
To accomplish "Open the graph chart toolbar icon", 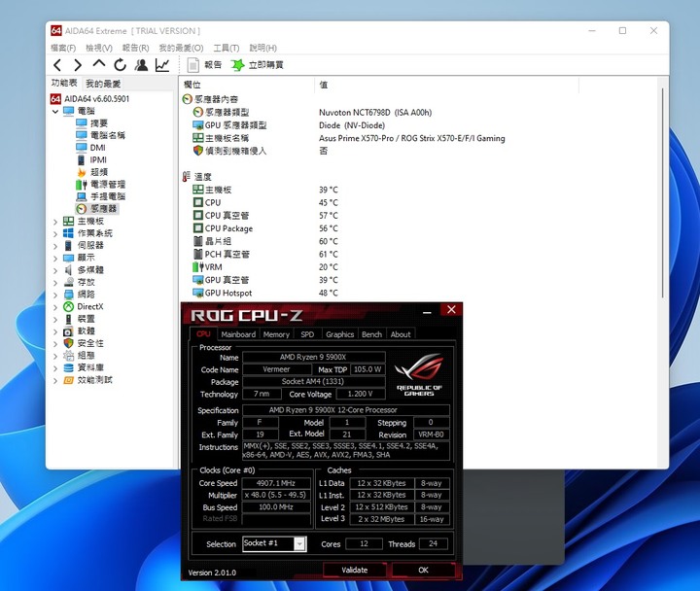I will coord(162,65).
